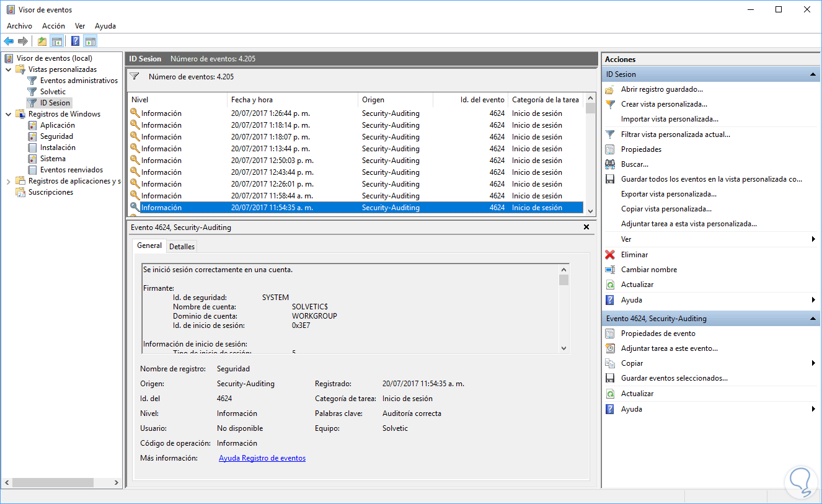This screenshot has height=504, width=822.
Task: Open Propiedades de evento
Action: (x=658, y=334)
